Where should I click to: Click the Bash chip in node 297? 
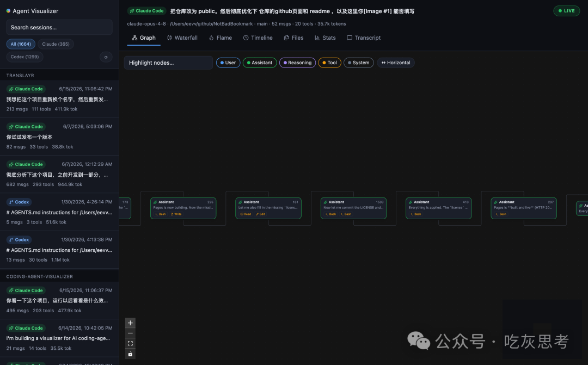click(x=501, y=214)
